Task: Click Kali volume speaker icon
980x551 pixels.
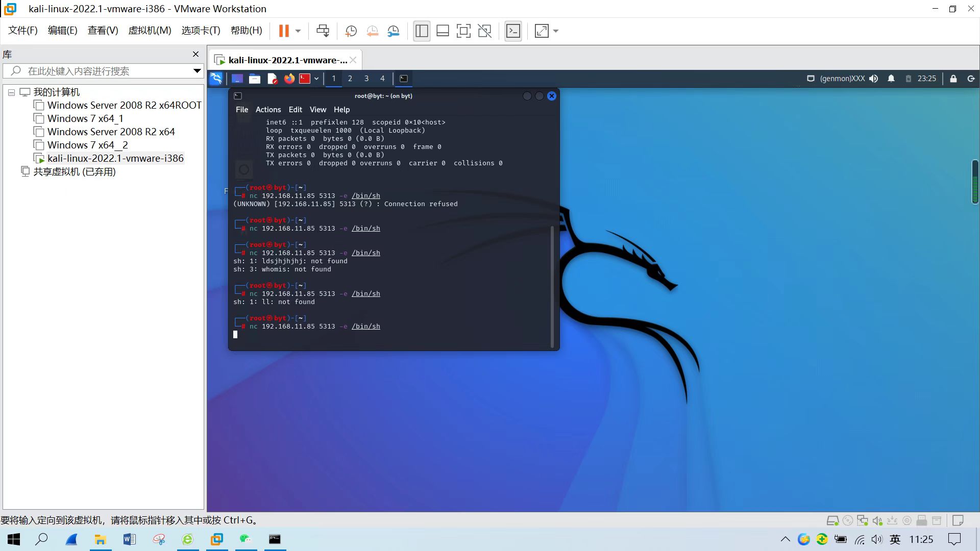Action: pos(873,79)
